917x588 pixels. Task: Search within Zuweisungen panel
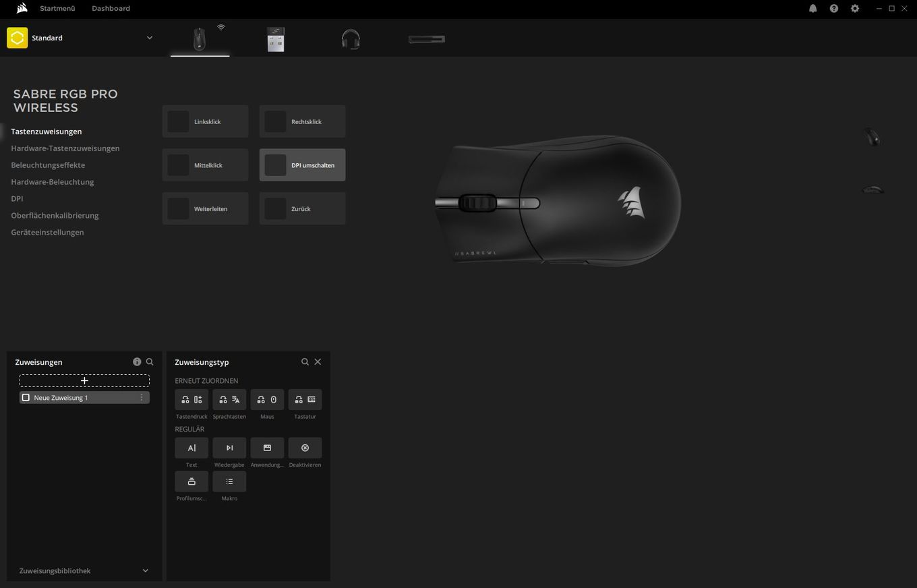(x=150, y=361)
